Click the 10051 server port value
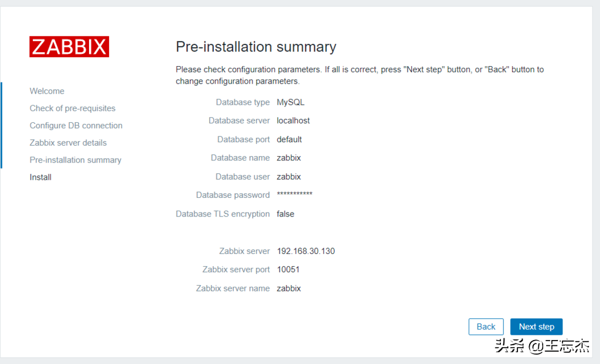 [x=288, y=270]
